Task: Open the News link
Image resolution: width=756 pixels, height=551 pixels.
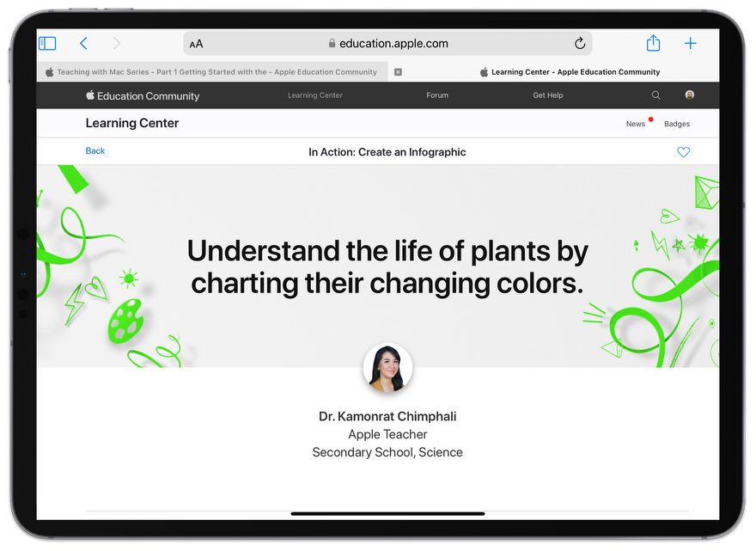Action: tap(635, 124)
